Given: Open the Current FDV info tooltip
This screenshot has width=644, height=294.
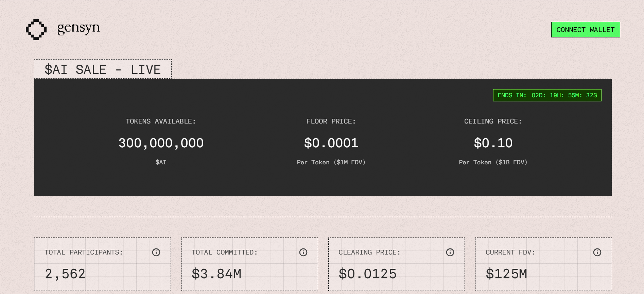Looking at the screenshot, I should (x=597, y=252).
